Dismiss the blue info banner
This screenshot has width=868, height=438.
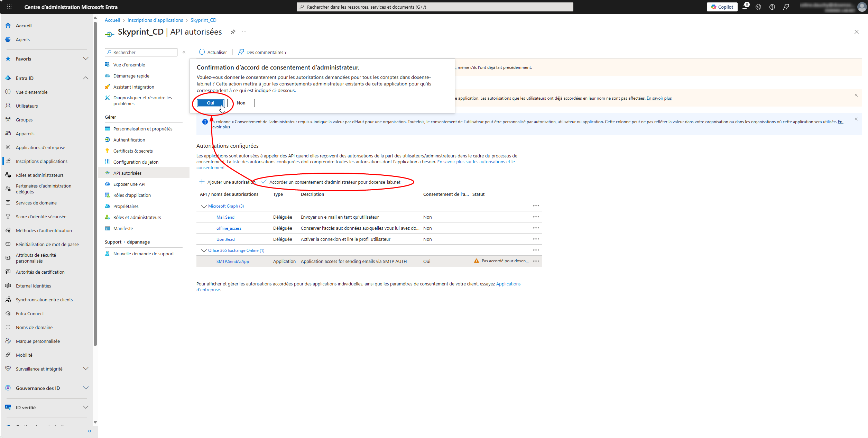[856, 119]
